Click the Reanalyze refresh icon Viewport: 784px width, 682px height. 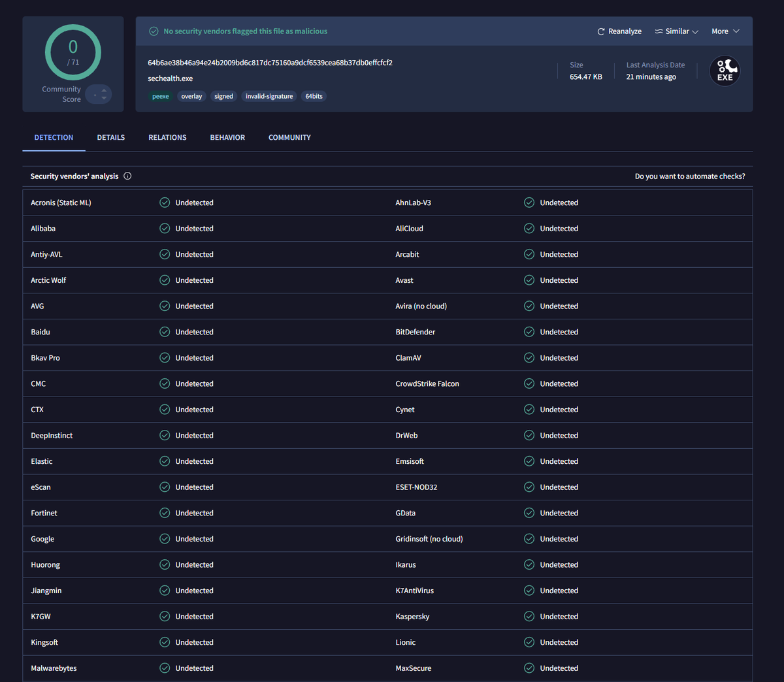click(601, 31)
